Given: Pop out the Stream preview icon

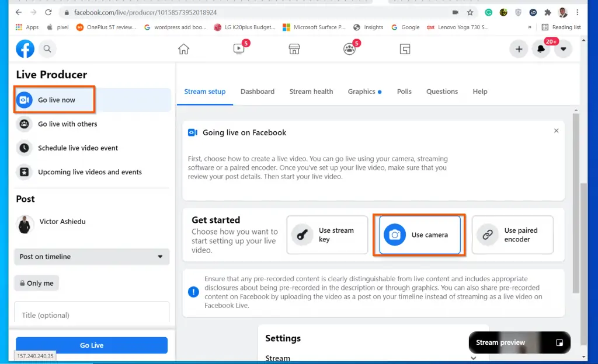Looking at the screenshot, I should point(559,342).
